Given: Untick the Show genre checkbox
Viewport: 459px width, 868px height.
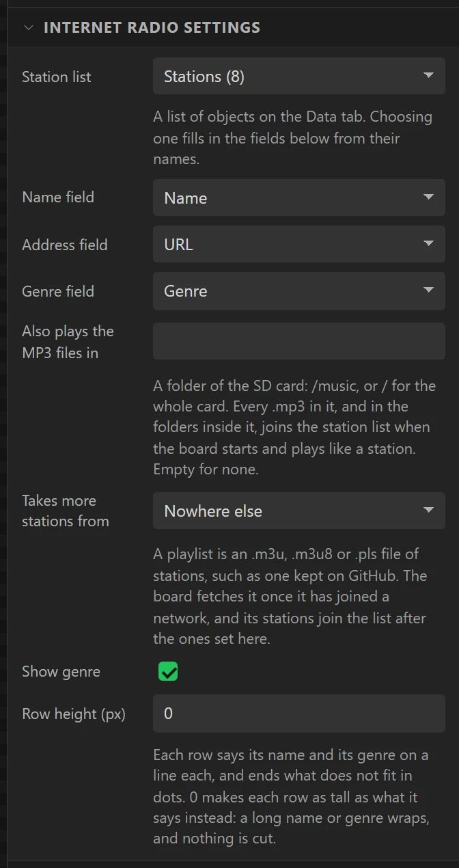Looking at the screenshot, I should coord(168,671).
